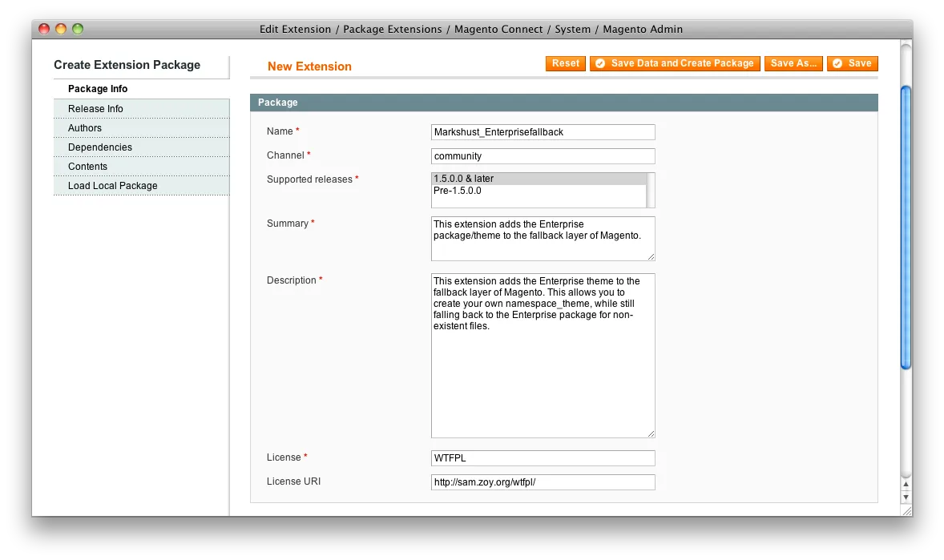Select the Package Info tab

click(x=98, y=89)
